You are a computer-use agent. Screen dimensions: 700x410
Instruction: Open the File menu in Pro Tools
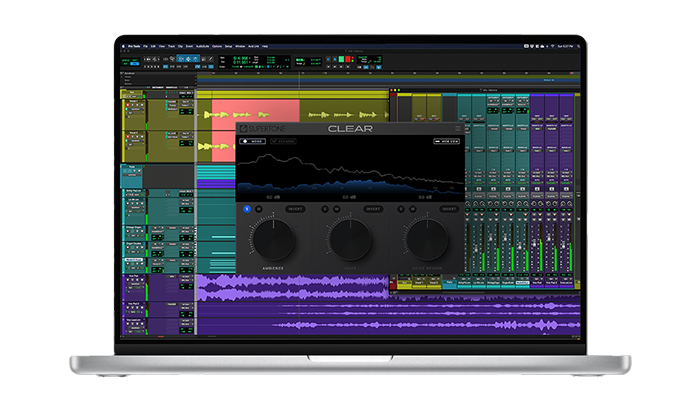146,47
